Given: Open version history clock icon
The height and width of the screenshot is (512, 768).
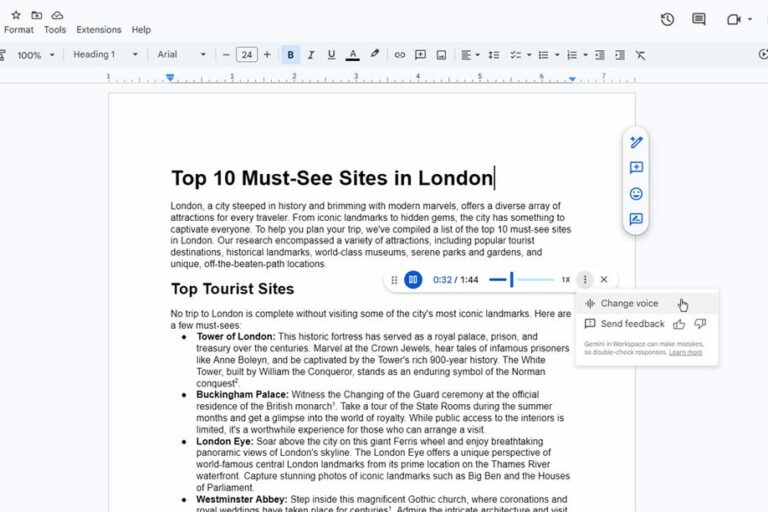Looking at the screenshot, I should 667,19.
